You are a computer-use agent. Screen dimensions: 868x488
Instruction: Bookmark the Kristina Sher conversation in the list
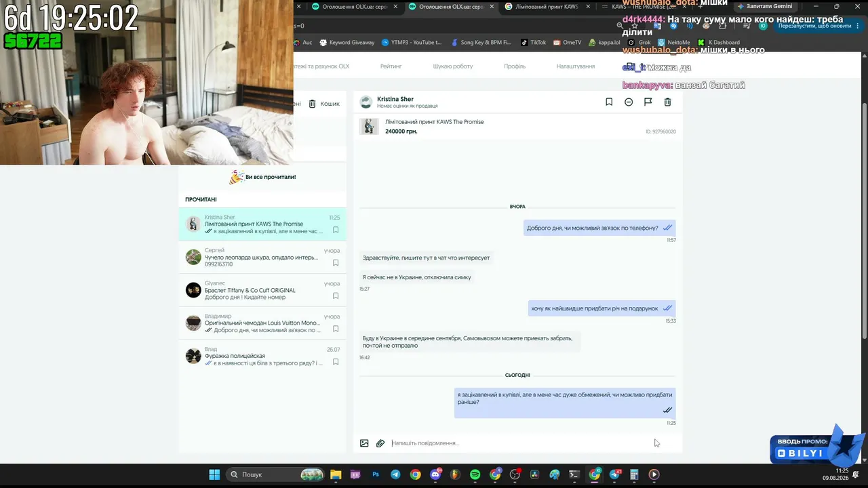tap(336, 230)
